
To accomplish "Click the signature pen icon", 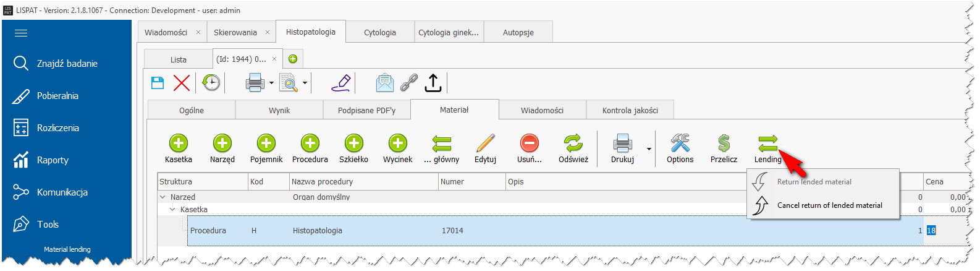I will [x=340, y=83].
